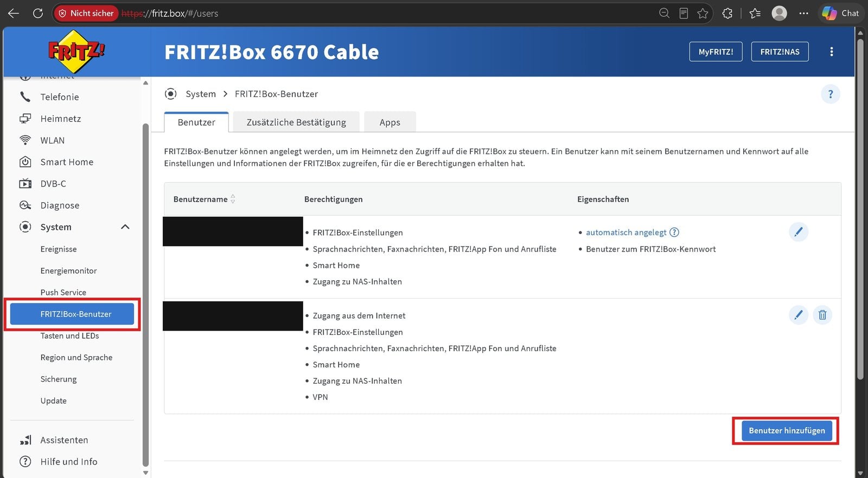
Task: Open the zoom magnifier icon in address bar
Action: [664, 13]
